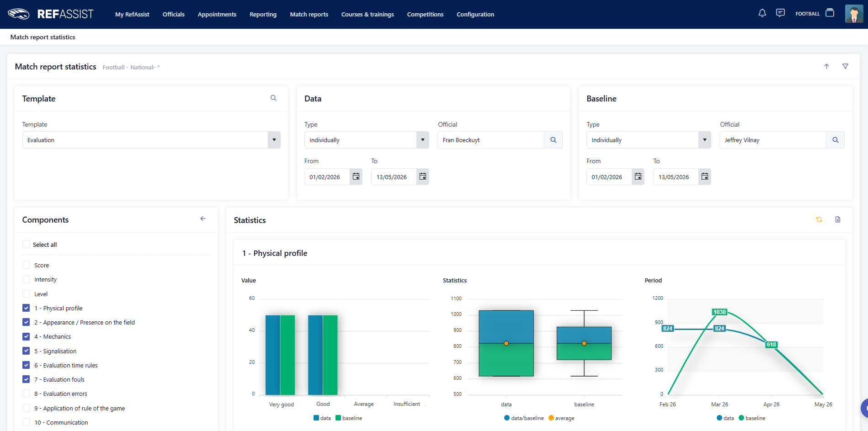Viewport: 868px width, 431px height.
Task: Click the filter funnel icon
Action: (x=845, y=66)
